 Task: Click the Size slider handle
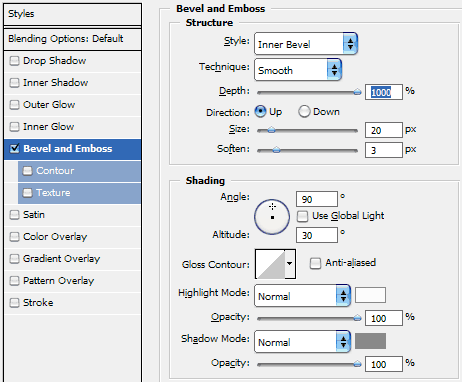pos(271,130)
